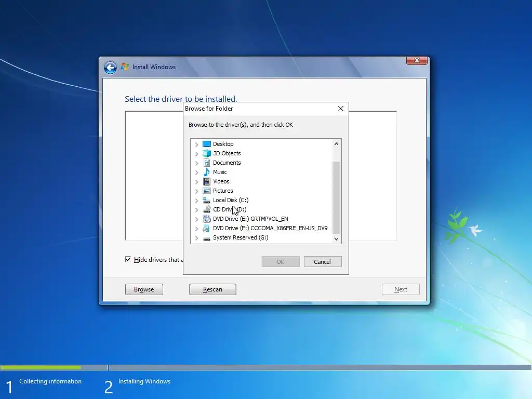Click the green setup progress bar
The height and width of the screenshot is (399, 532).
point(41,367)
